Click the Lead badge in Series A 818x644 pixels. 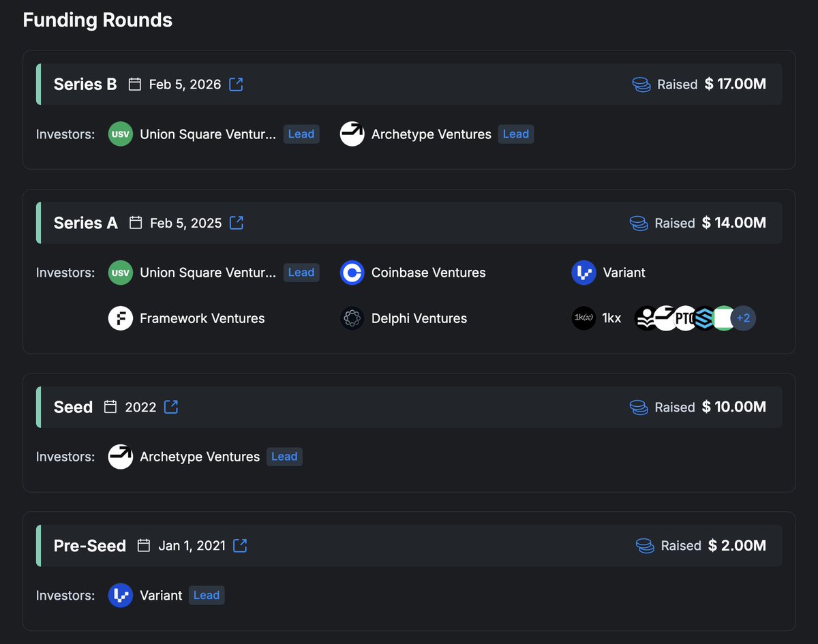[x=301, y=273]
